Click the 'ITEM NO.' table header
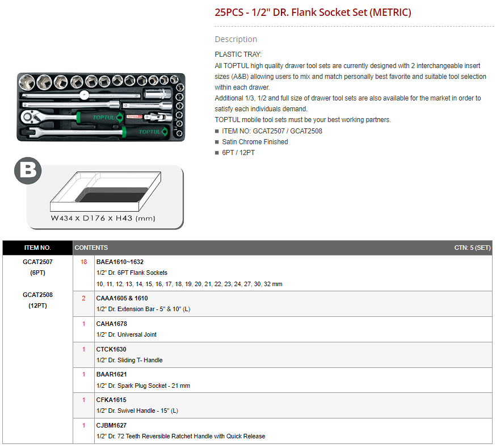Screen dimensions: 496x448 coord(37,248)
